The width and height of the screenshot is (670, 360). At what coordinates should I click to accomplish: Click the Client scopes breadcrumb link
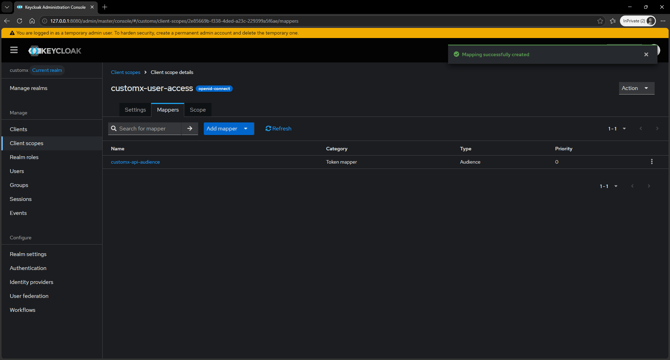click(125, 73)
